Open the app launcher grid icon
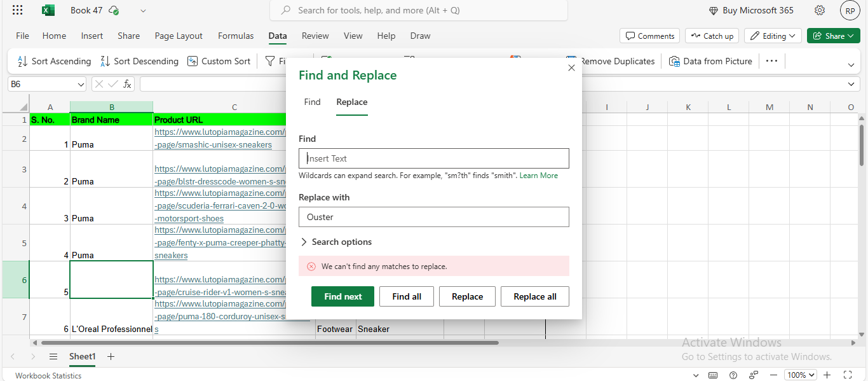 [18, 10]
